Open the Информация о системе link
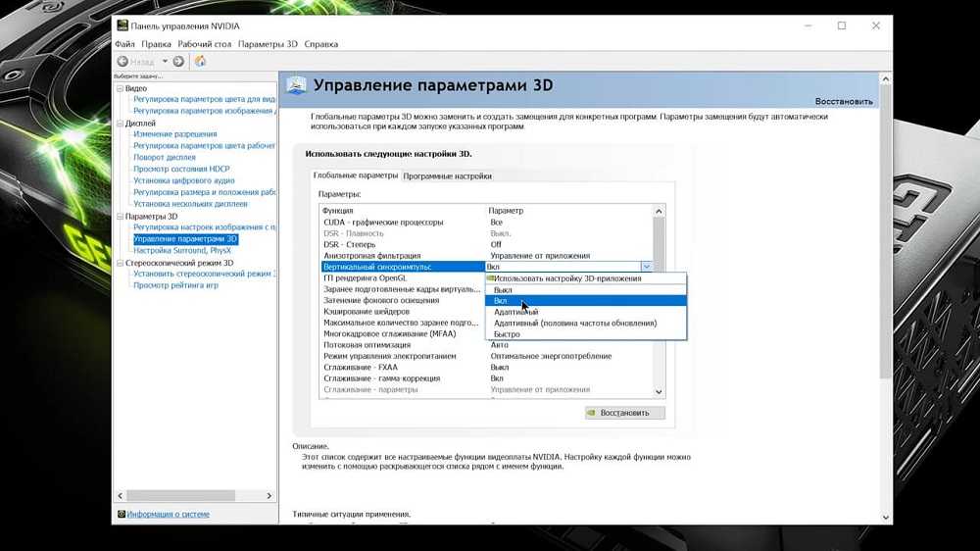This screenshot has height=551, width=980. [168, 514]
